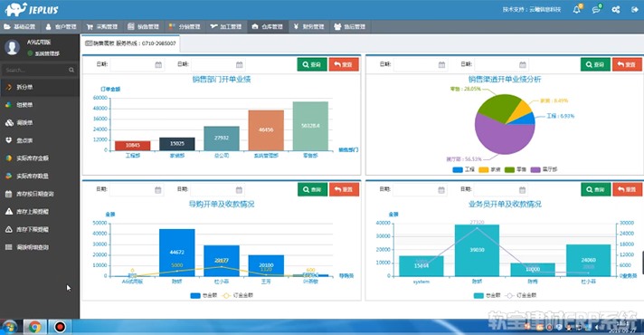Open second date calendar icon in 业务员开单及收款情况 panel

[x=523, y=190]
